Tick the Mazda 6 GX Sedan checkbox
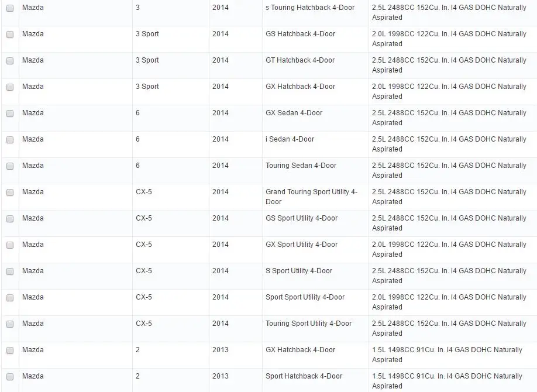537x392 pixels. 10,114
